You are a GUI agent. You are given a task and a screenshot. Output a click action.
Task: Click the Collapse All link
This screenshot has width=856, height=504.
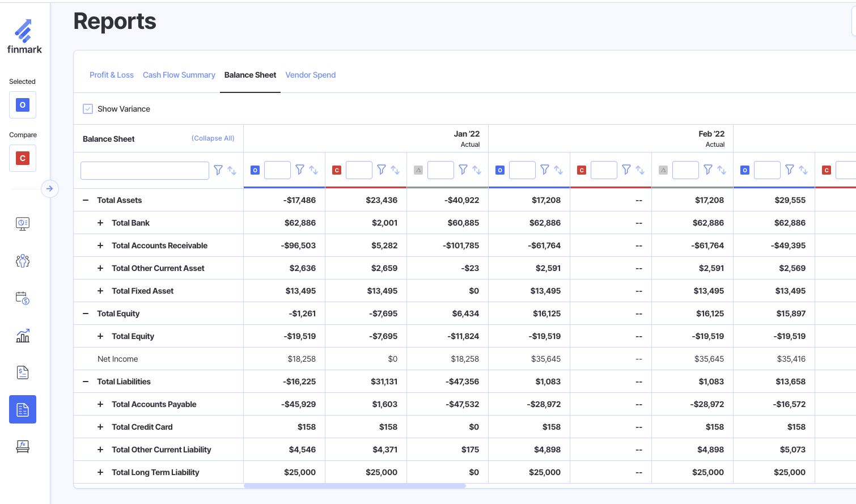213,138
